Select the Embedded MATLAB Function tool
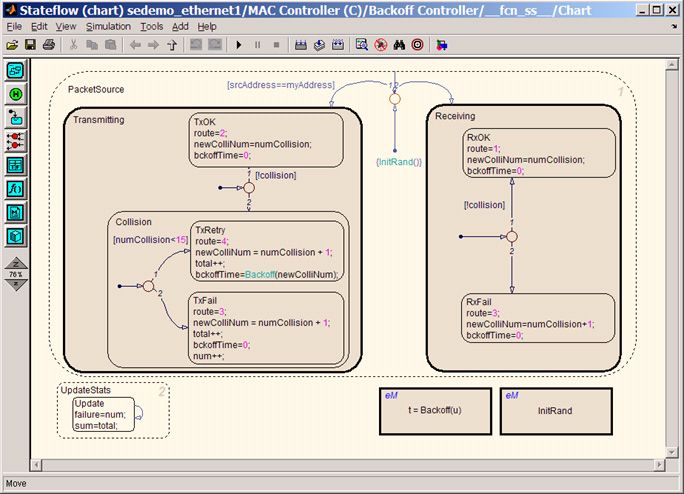The width and height of the screenshot is (684, 494). click(x=16, y=212)
